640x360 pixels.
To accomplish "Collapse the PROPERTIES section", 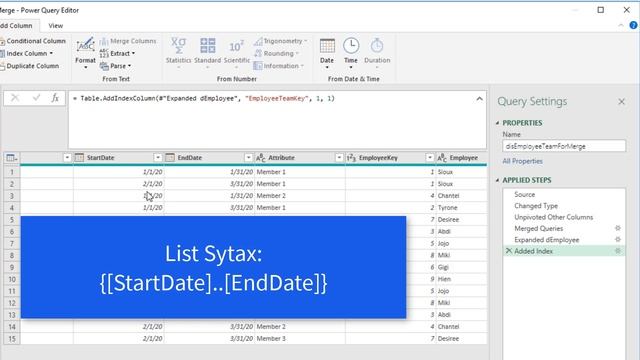I will click(x=498, y=123).
